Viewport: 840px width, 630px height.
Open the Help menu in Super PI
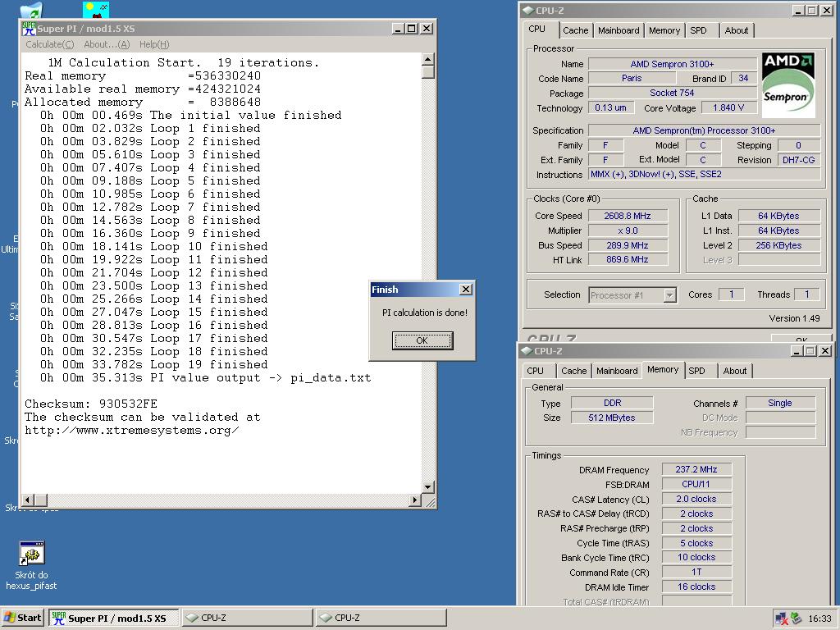(x=154, y=44)
